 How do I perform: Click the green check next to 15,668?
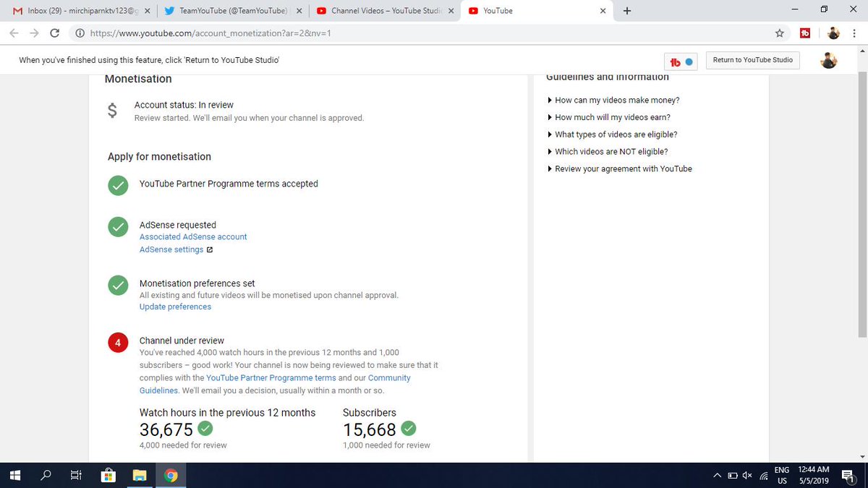coord(409,429)
